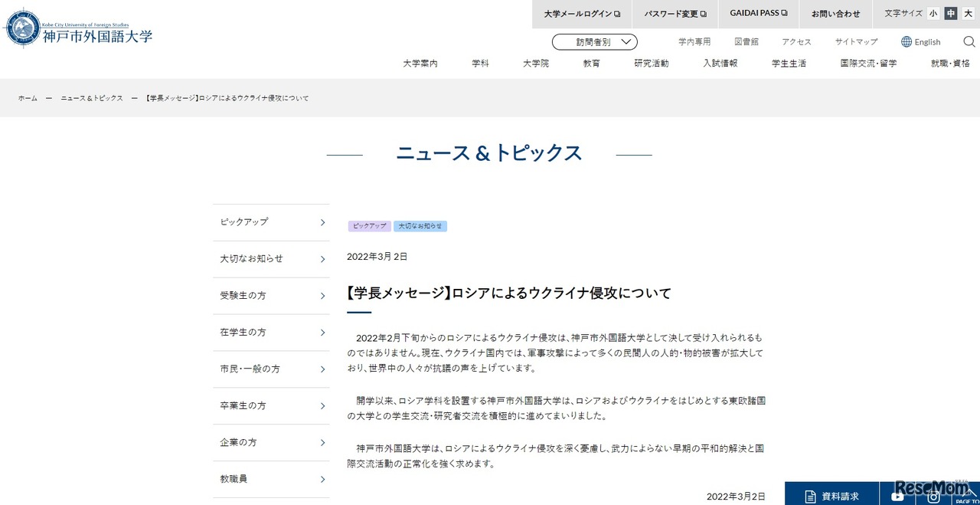Screen dimensions: 980x505
Task: Open the 訪問者別 dropdown
Action: tap(594, 42)
